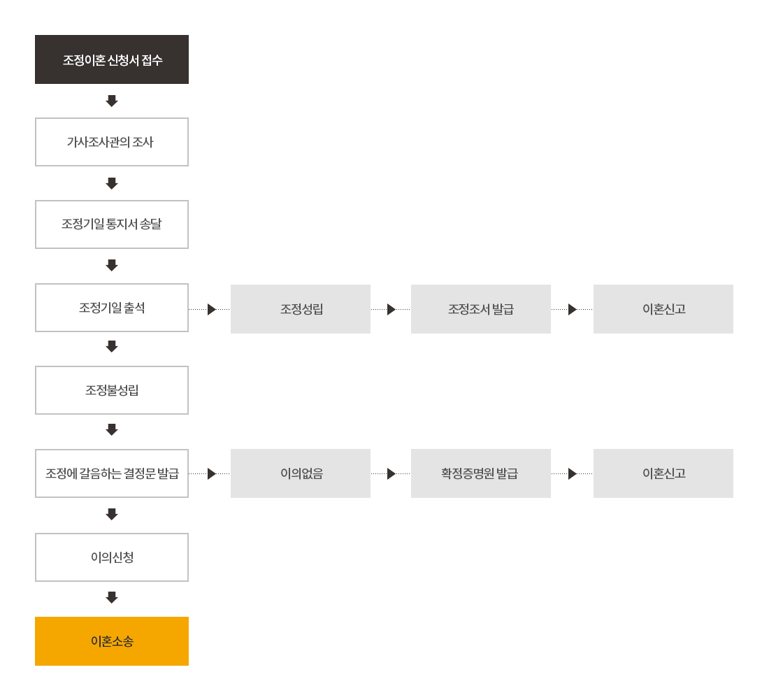Click the gray 조정성립 box

click(301, 309)
